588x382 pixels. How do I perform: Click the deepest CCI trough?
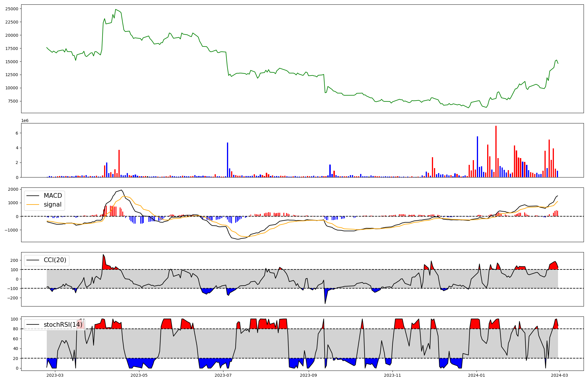coord(325,303)
